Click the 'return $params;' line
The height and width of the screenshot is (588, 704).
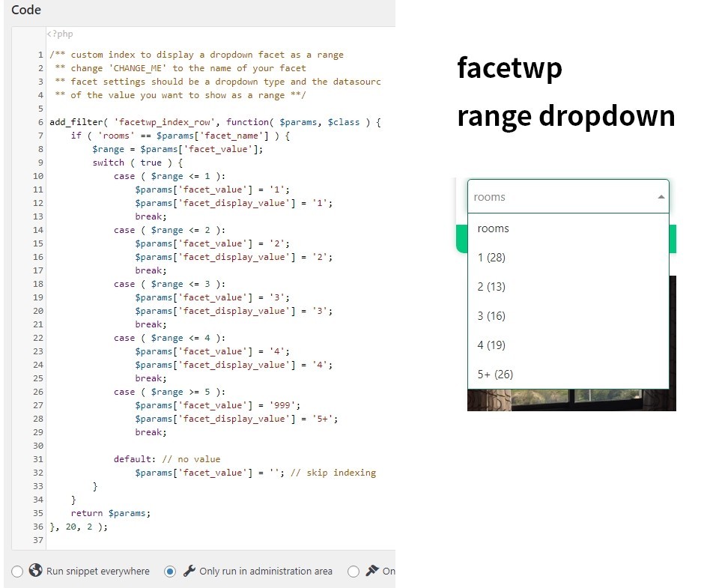click(x=110, y=513)
